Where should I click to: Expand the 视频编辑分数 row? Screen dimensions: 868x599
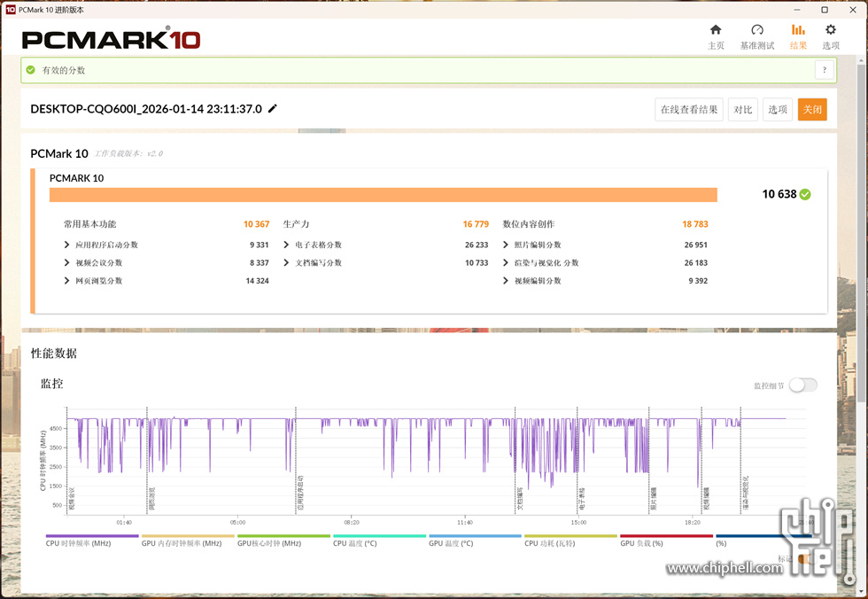click(506, 281)
